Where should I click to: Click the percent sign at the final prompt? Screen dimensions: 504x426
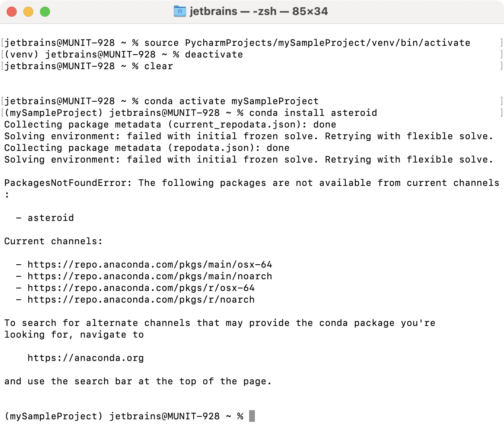[241, 416]
